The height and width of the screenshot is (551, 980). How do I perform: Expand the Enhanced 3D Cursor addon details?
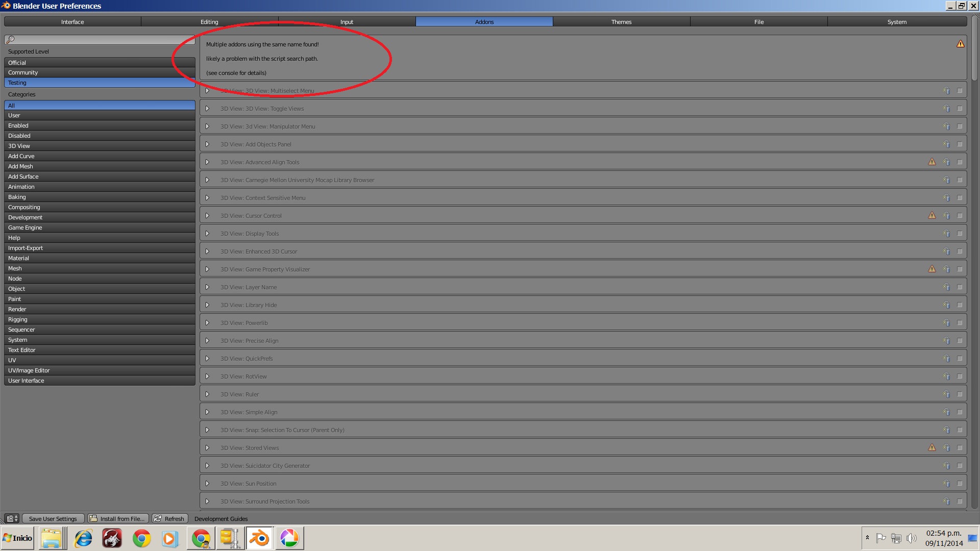[x=207, y=252]
